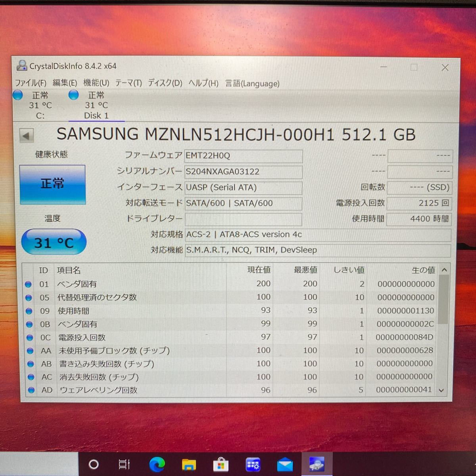This screenshot has width=476, height=476.
Task: Click status dot of row AB 書き込み失敗回数
Action: pos(31,364)
